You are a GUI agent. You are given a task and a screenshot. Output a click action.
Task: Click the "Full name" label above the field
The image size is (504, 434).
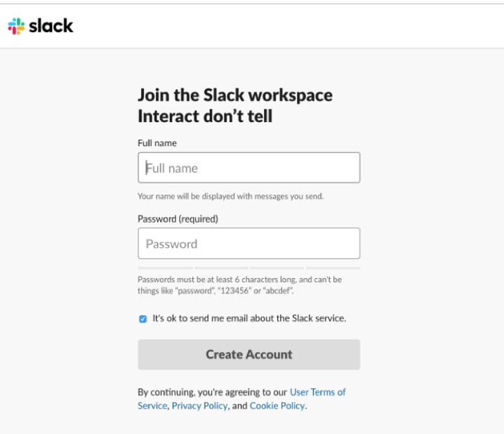[157, 143]
